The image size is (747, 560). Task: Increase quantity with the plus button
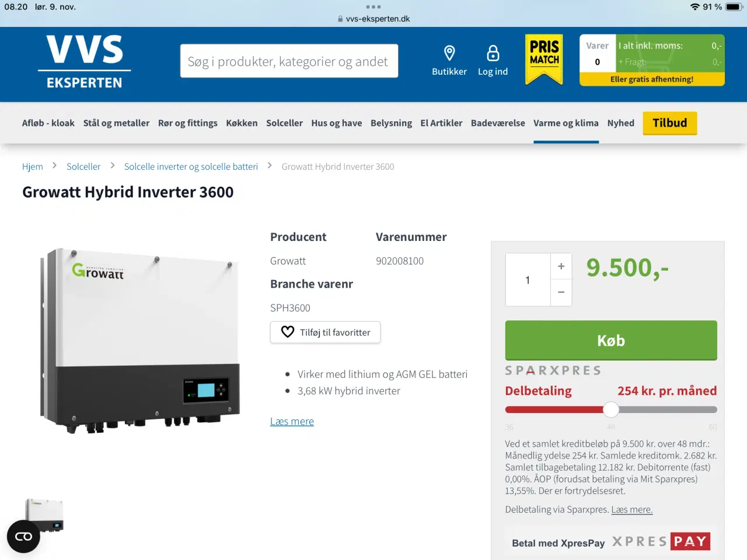tap(561, 266)
